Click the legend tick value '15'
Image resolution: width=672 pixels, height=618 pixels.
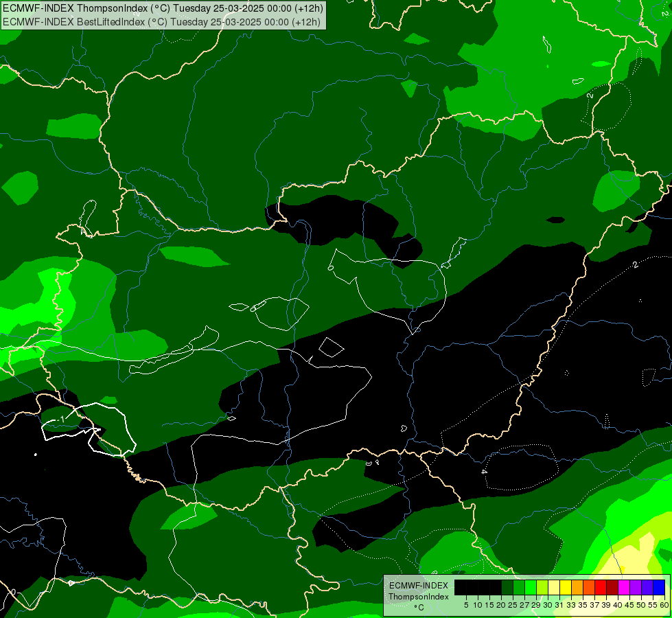point(489,605)
